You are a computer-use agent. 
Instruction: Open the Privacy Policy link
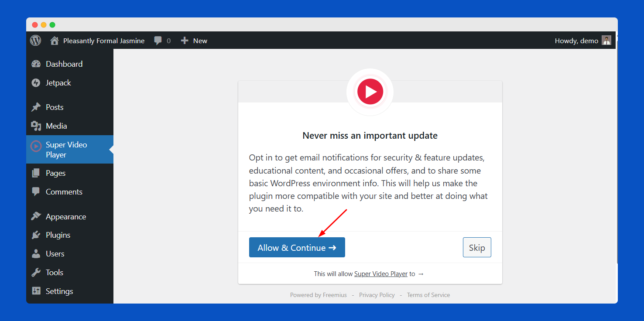377,295
